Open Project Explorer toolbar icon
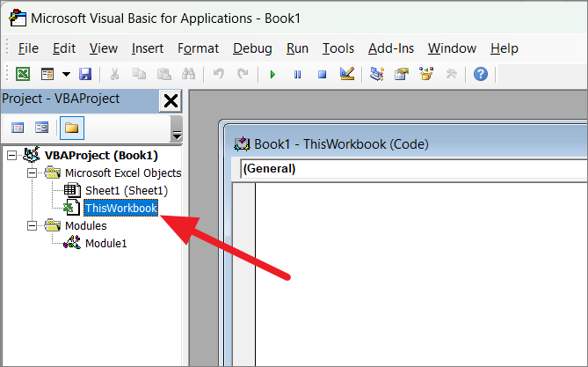The height and width of the screenshot is (367, 588). coord(377,74)
